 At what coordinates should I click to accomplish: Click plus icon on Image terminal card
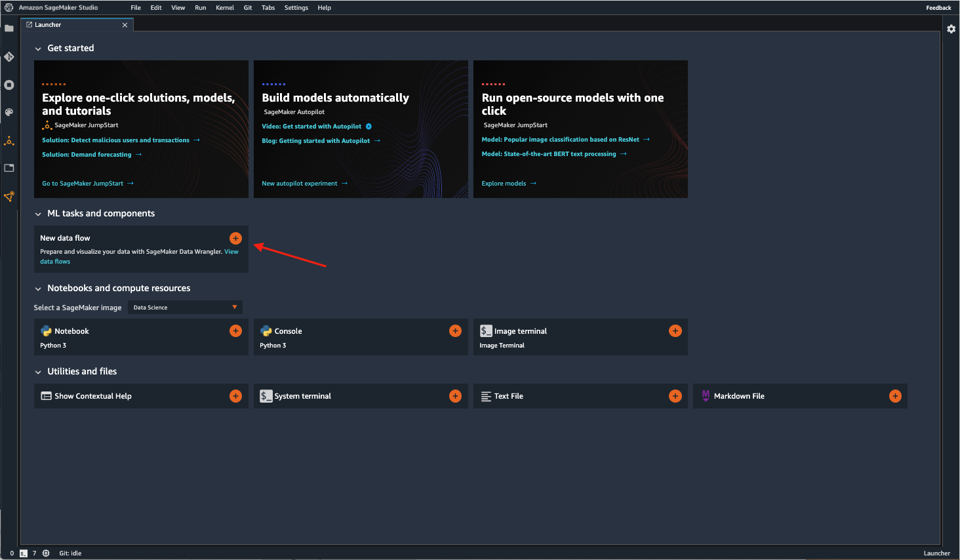(x=675, y=331)
